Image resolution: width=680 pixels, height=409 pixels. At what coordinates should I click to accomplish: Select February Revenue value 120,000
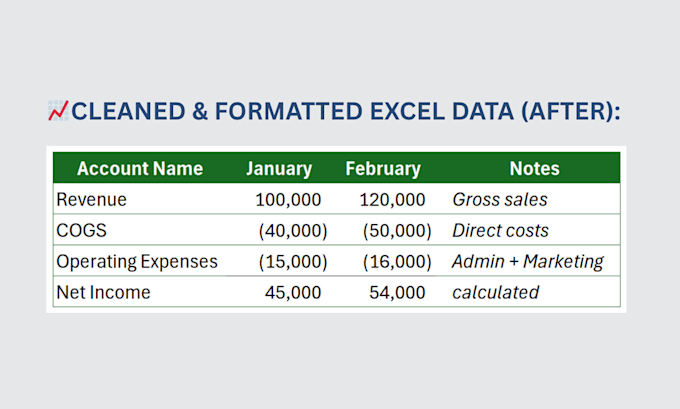pyautogui.click(x=392, y=200)
